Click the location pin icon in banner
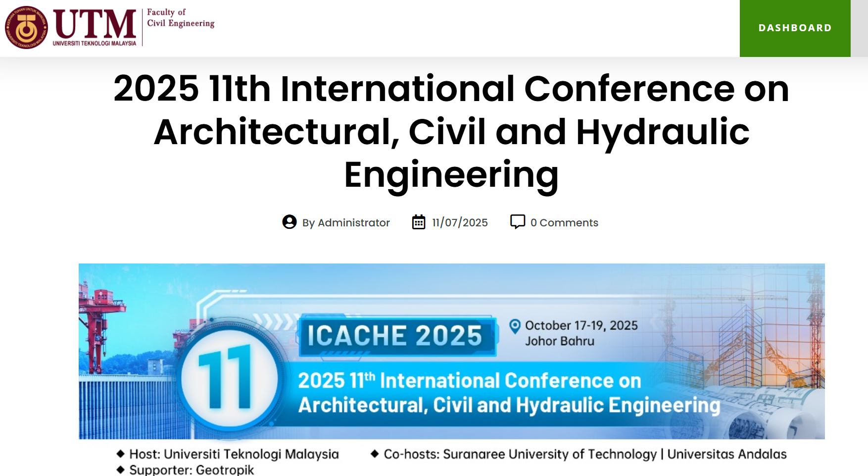The image size is (868, 476). tap(515, 326)
